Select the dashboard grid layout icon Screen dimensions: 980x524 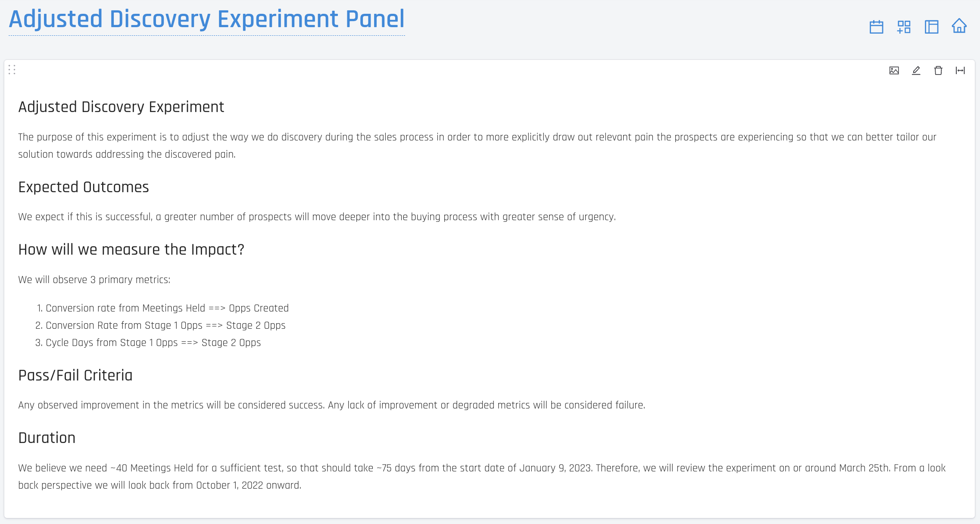[904, 25]
